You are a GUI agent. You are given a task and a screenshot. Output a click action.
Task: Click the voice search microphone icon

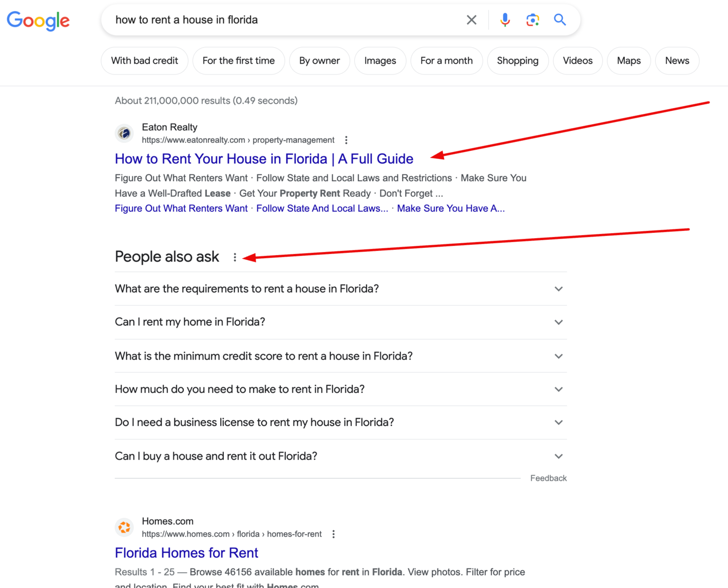pos(505,19)
